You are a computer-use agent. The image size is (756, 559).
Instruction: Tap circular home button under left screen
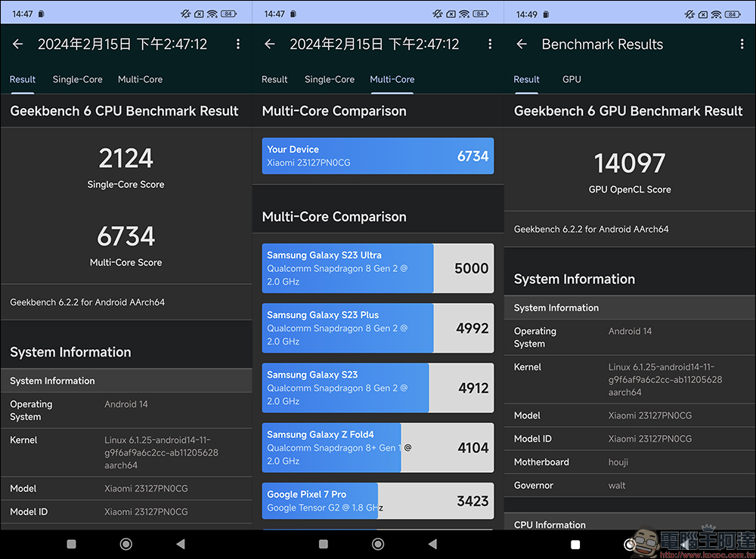coord(125,544)
